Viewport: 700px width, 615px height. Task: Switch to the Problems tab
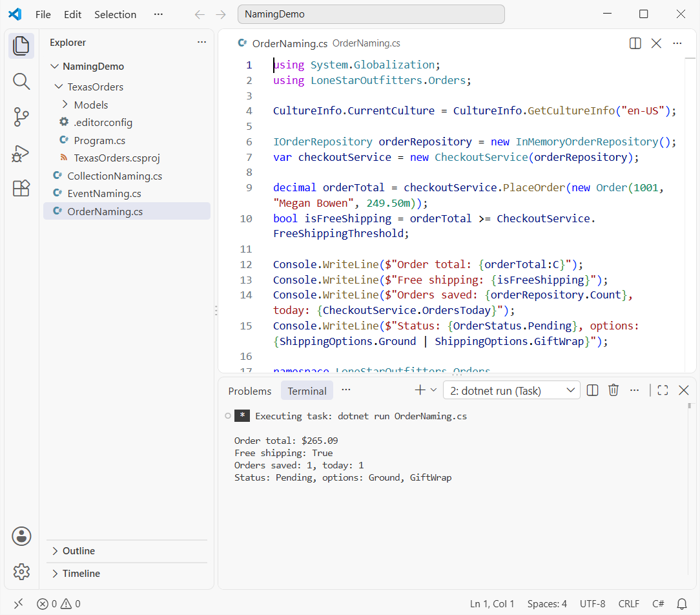(249, 391)
